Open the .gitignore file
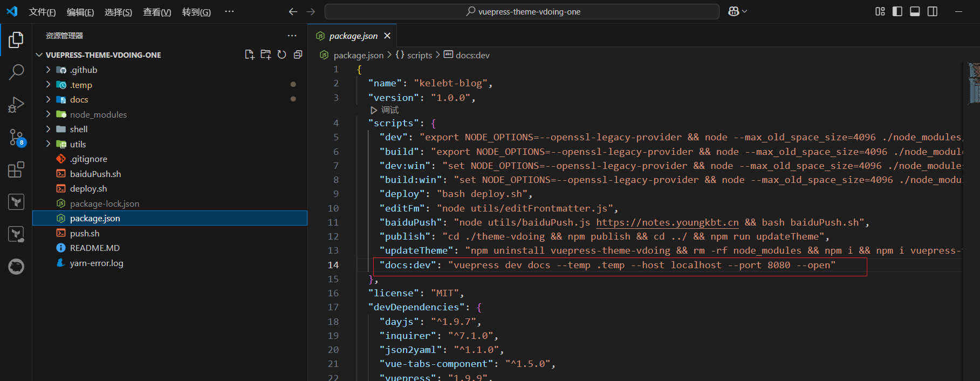The height and width of the screenshot is (381, 980). 88,159
